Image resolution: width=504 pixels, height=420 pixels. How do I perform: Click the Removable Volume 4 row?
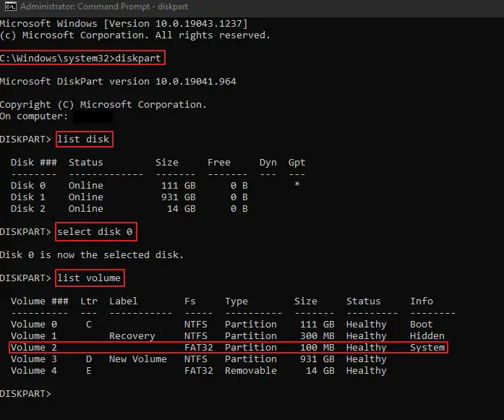199,371
